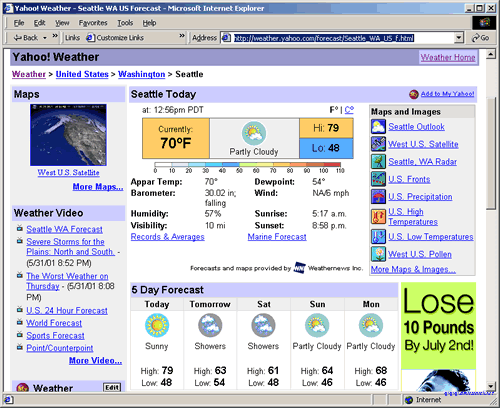Click the Edit button beside Weather
Image resolution: width=500 pixels, height=408 pixels.
coord(112,387)
